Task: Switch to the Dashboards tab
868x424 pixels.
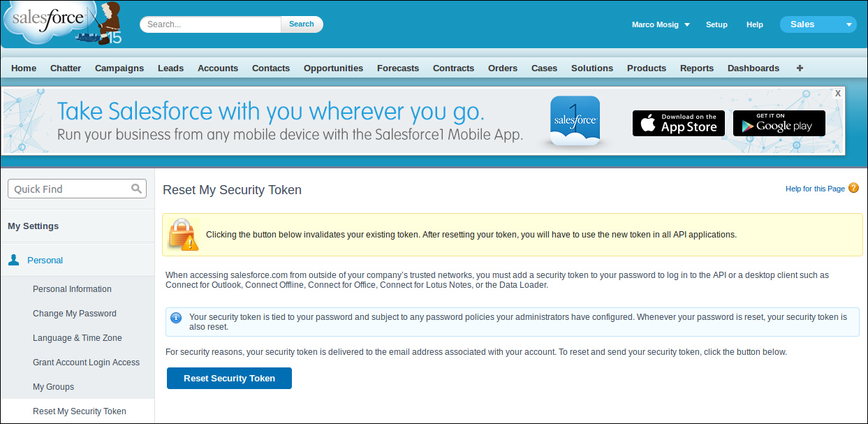Action: coord(753,68)
